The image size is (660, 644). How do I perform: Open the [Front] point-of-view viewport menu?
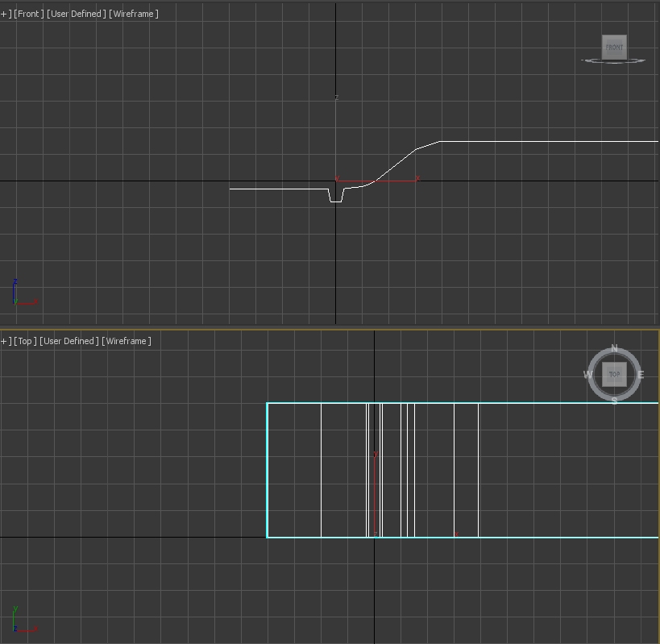point(29,14)
